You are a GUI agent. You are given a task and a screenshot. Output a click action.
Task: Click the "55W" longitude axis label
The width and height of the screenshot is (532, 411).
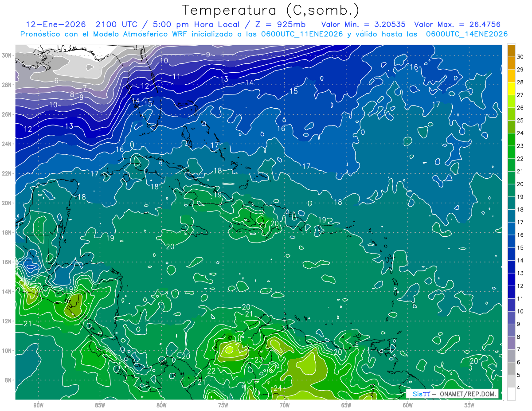(469, 405)
